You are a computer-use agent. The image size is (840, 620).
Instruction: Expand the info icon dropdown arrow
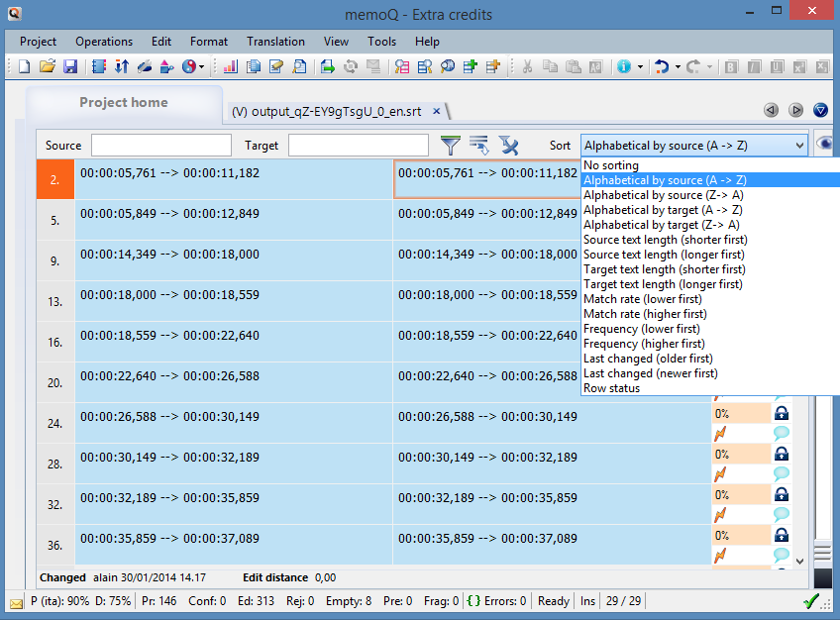coord(640,67)
